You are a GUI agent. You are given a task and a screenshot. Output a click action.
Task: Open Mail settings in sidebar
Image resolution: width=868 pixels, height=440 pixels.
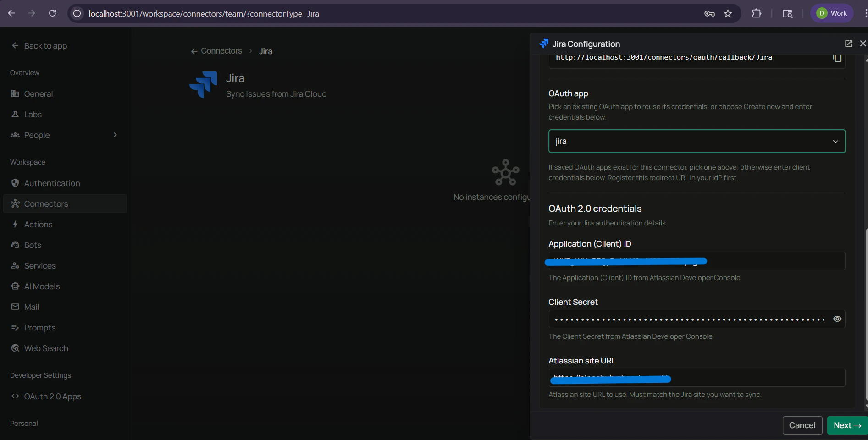pos(65,307)
